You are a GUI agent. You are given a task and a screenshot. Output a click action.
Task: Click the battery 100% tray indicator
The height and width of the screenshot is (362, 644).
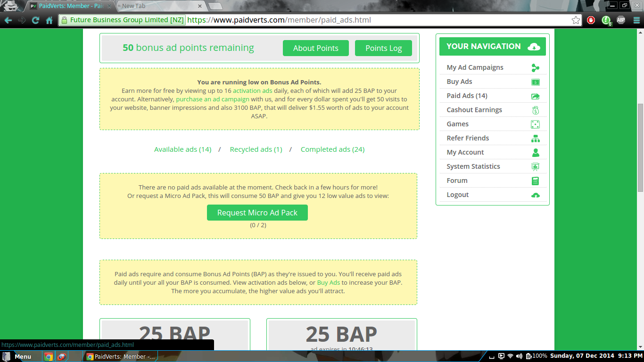point(537,356)
